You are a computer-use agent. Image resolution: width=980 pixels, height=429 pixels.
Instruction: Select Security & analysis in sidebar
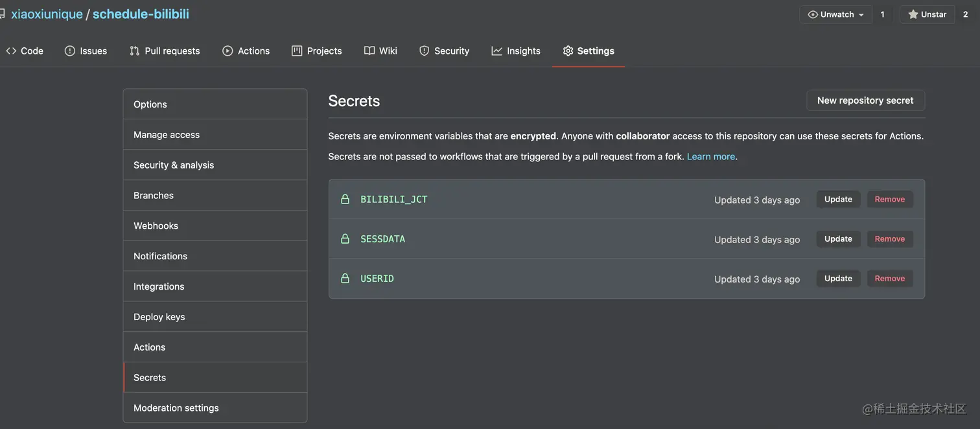(215, 165)
